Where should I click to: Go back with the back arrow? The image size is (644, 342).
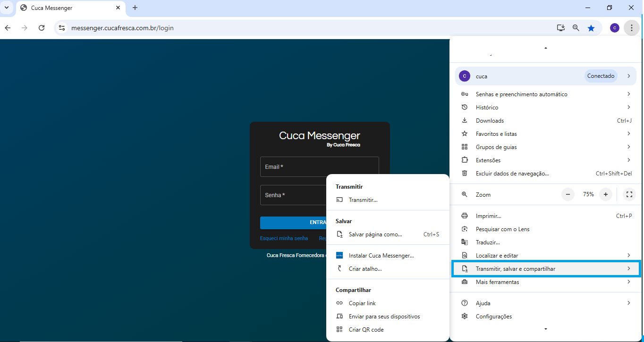(8, 28)
